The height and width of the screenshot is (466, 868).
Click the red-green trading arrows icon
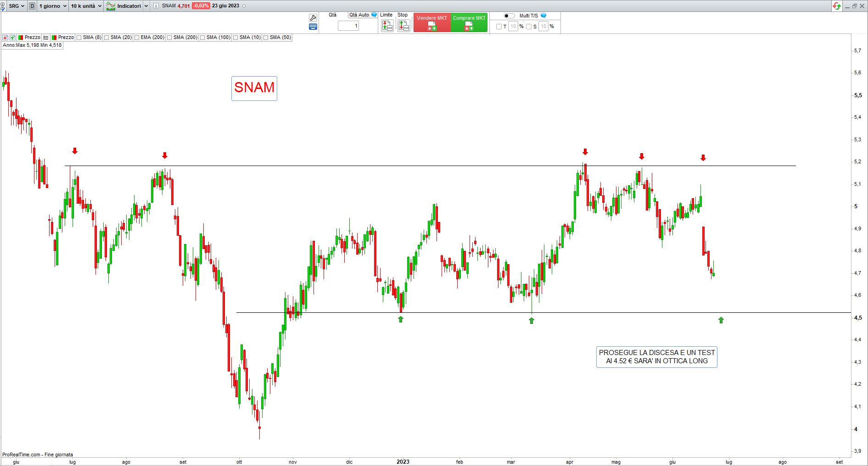pyautogui.click(x=837, y=6)
